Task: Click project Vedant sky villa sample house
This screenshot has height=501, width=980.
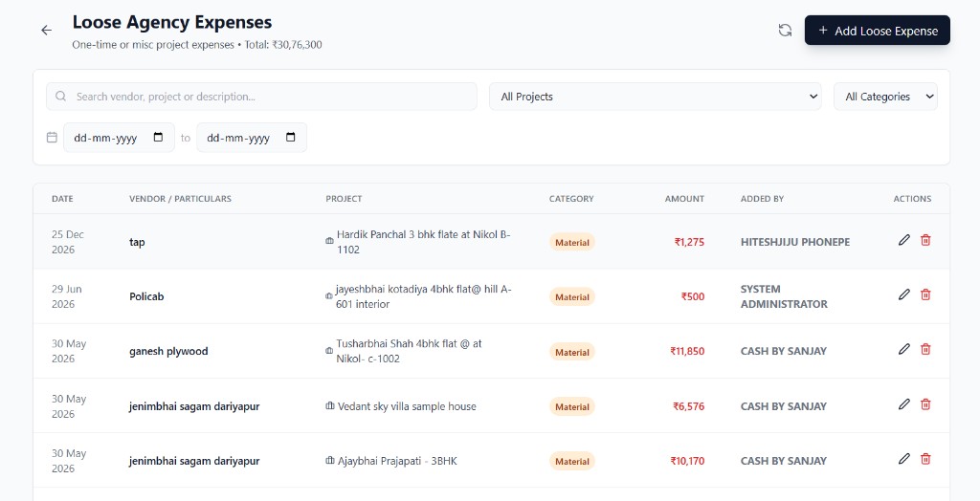Action: coord(407,406)
